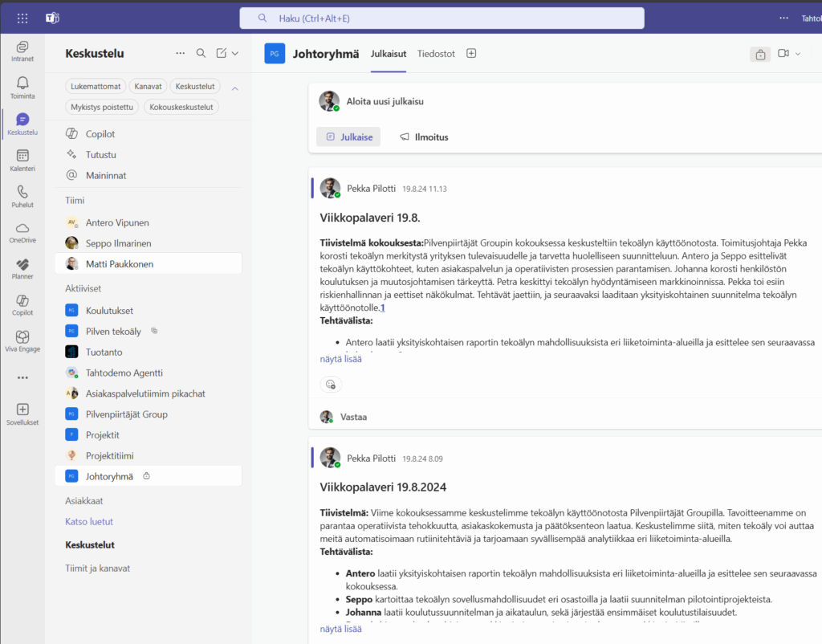This screenshot has width=822, height=644.
Task: Open Sovellukset add apps icon
Action: pos(22,414)
